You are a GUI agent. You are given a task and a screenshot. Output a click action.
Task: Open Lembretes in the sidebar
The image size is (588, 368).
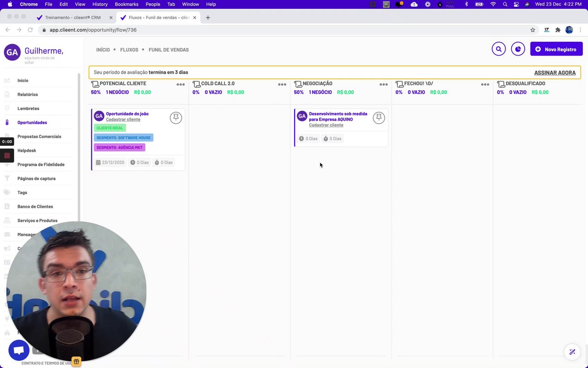pyautogui.click(x=28, y=109)
